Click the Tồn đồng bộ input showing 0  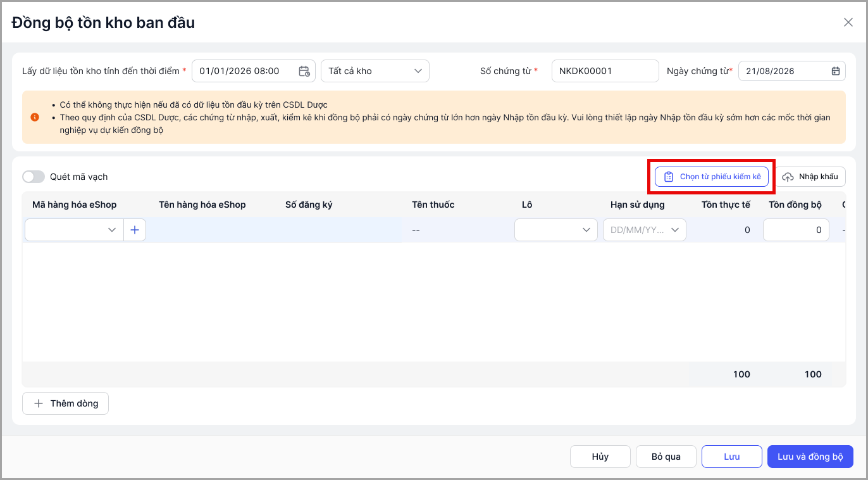796,230
